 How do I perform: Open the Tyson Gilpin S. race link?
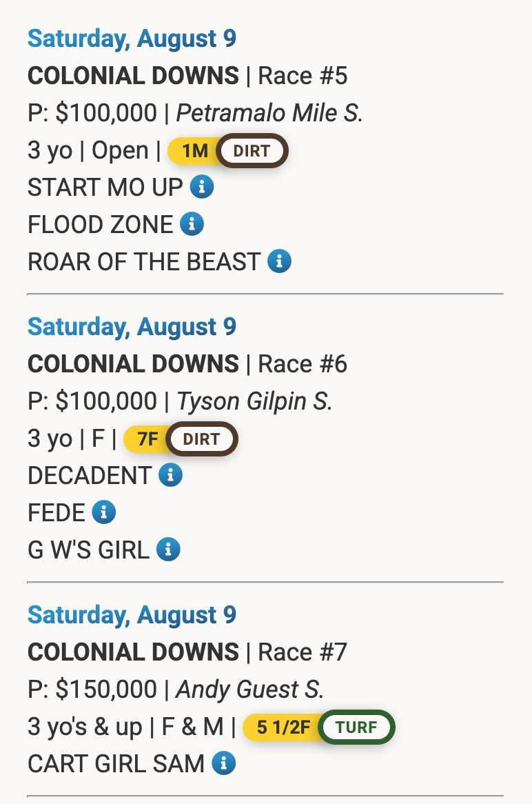[x=254, y=401]
